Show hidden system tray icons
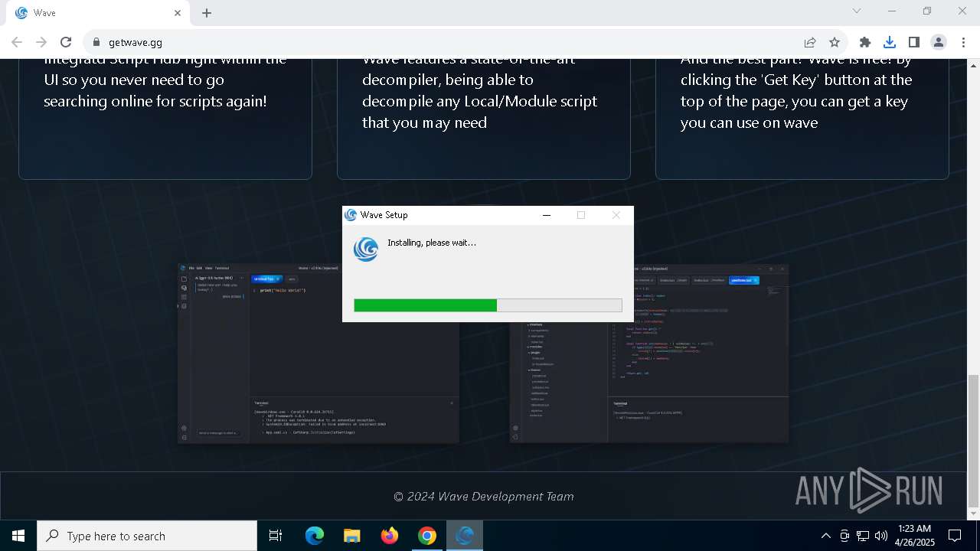Image resolution: width=980 pixels, height=551 pixels. pyautogui.click(x=825, y=536)
